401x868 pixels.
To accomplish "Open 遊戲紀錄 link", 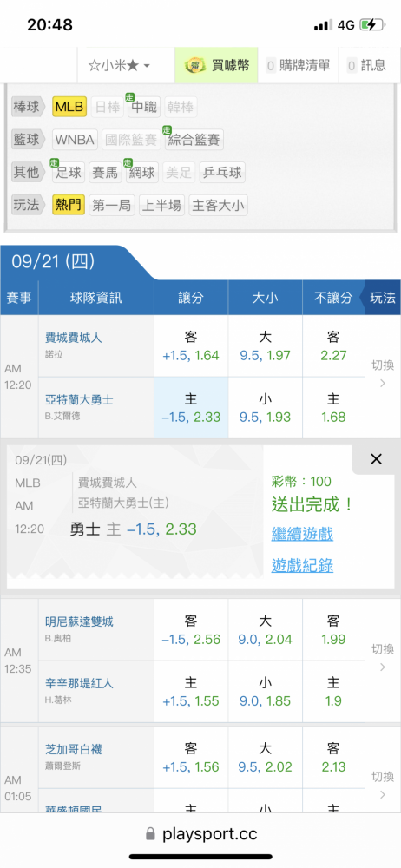I will point(302,565).
